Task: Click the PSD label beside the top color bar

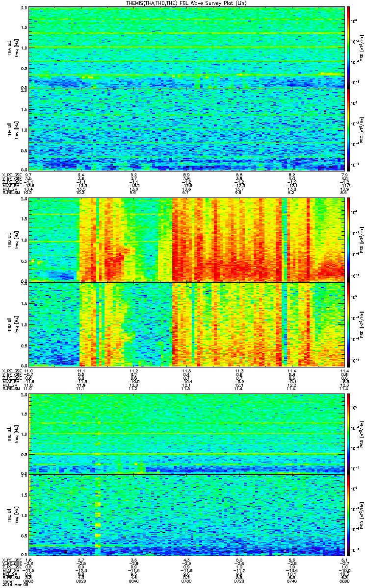Action: click(x=363, y=48)
